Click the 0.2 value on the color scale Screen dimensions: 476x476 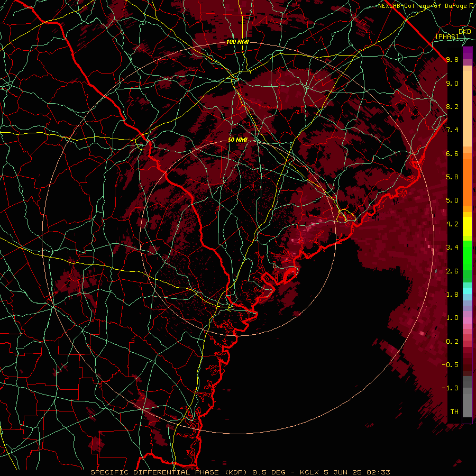[x=452, y=342]
